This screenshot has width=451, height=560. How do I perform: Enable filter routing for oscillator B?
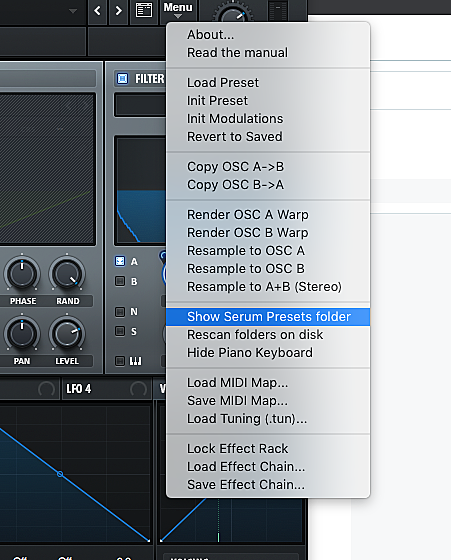(120, 281)
